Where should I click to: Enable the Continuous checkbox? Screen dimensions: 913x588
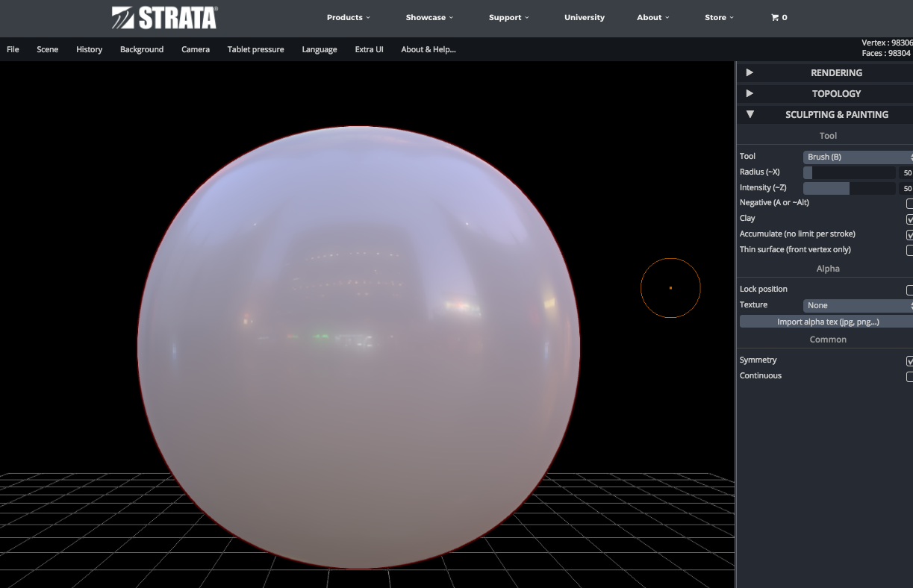tap(909, 377)
